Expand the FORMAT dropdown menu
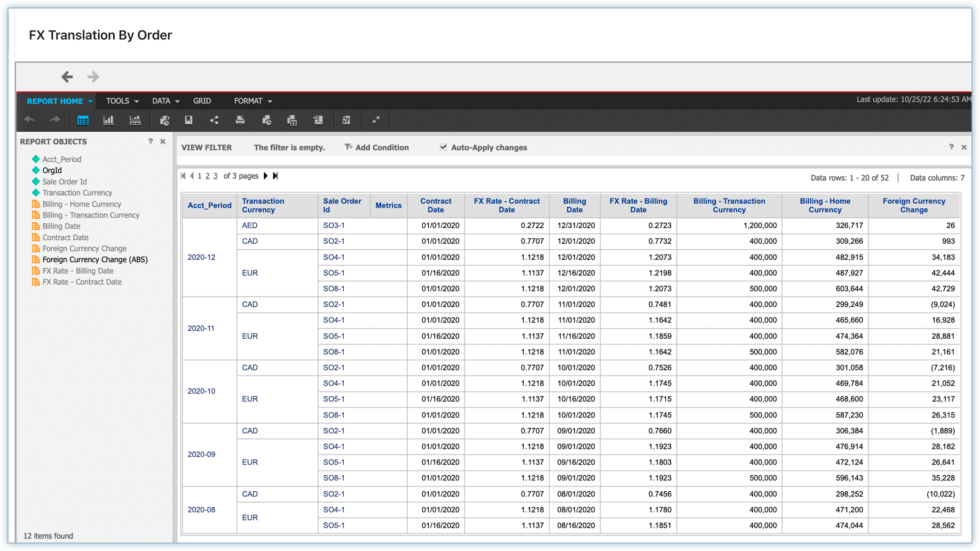 tap(253, 101)
